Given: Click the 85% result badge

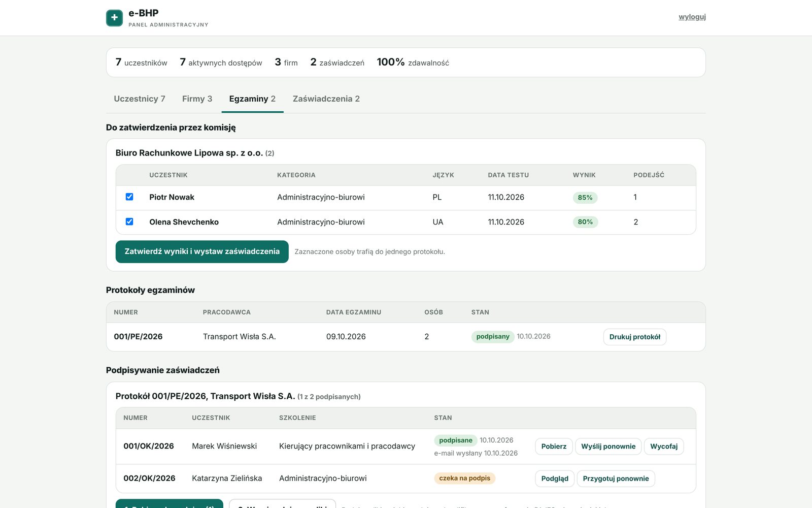Looking at the screenshot, I should 585,198.
